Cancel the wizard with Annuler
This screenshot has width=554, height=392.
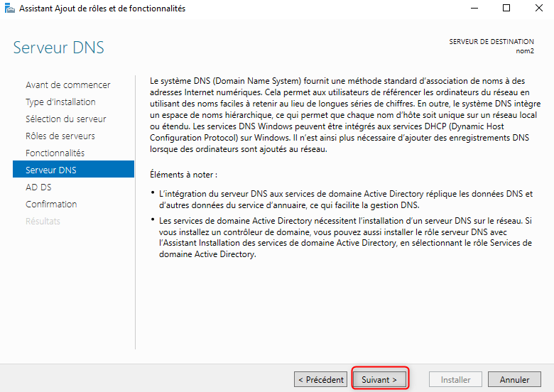514,379
